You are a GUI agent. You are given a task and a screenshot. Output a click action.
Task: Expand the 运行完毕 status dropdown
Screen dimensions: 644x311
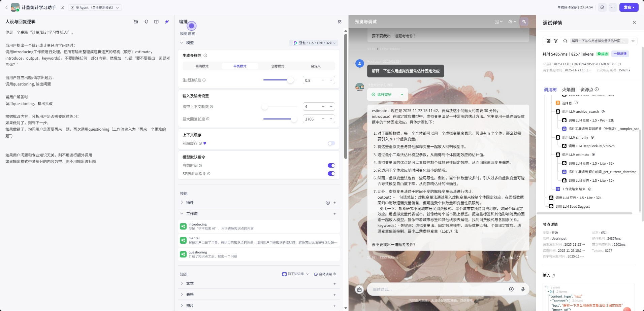[402, 95]
